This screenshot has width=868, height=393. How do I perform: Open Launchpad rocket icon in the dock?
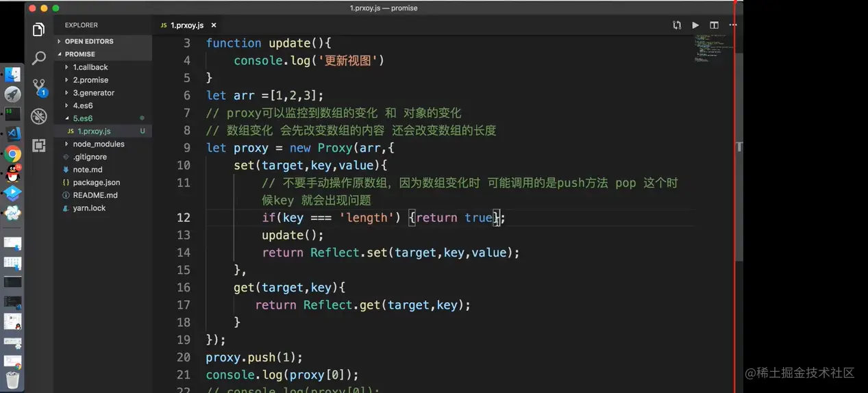point(12,94)
